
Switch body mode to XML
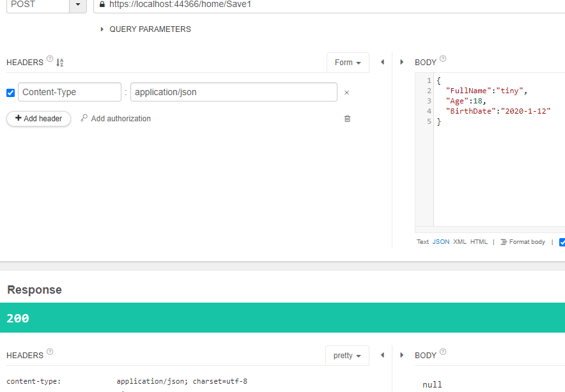click(460, 242)
